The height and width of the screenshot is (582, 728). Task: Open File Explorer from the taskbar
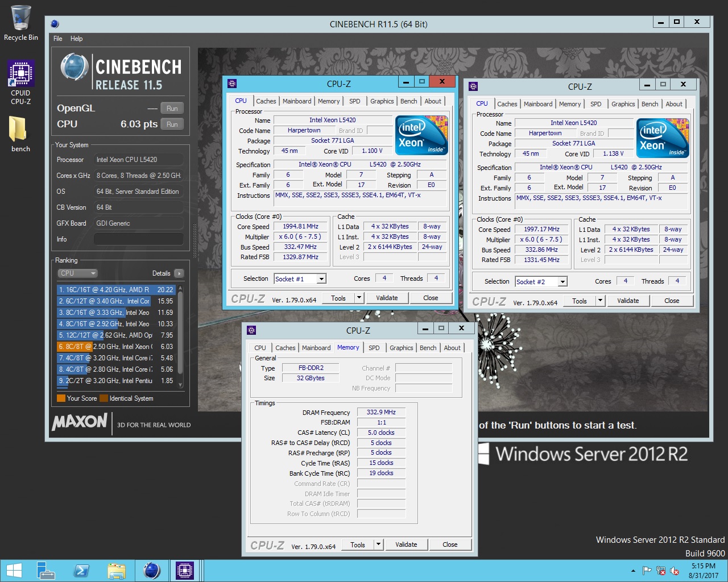(x=116, y=571)
